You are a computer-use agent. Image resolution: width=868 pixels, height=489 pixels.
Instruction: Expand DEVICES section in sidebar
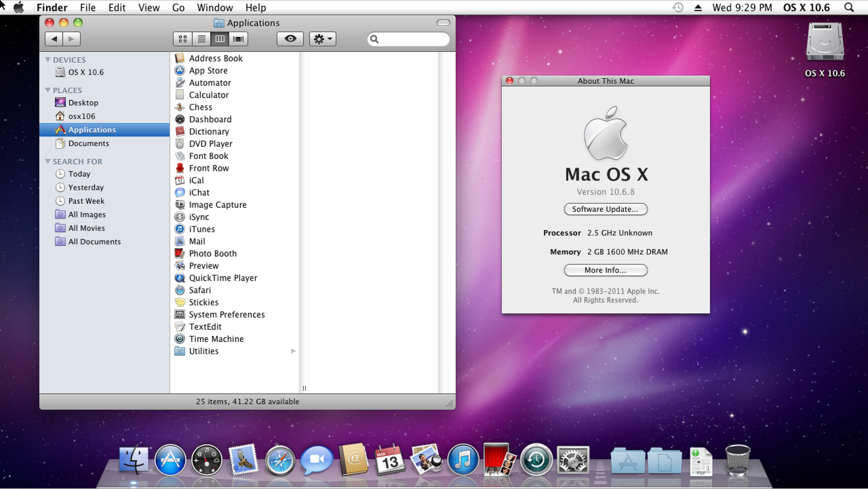[48, 59]
